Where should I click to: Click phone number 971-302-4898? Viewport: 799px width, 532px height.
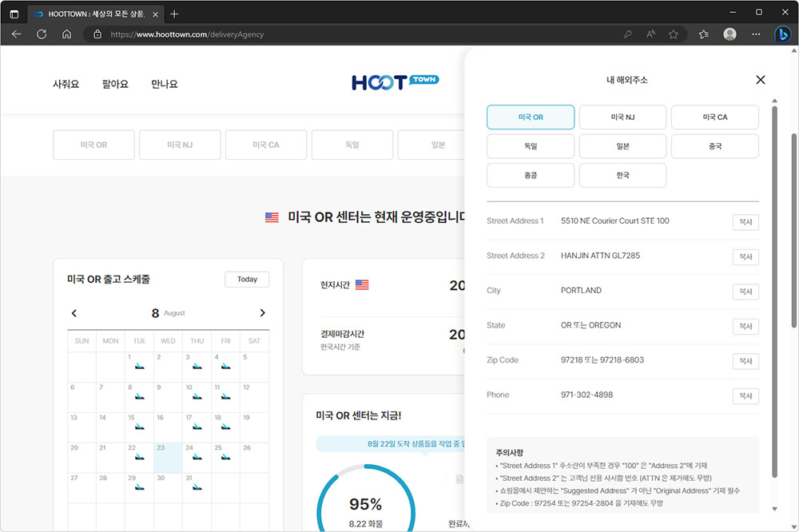[x=586, y=395]
